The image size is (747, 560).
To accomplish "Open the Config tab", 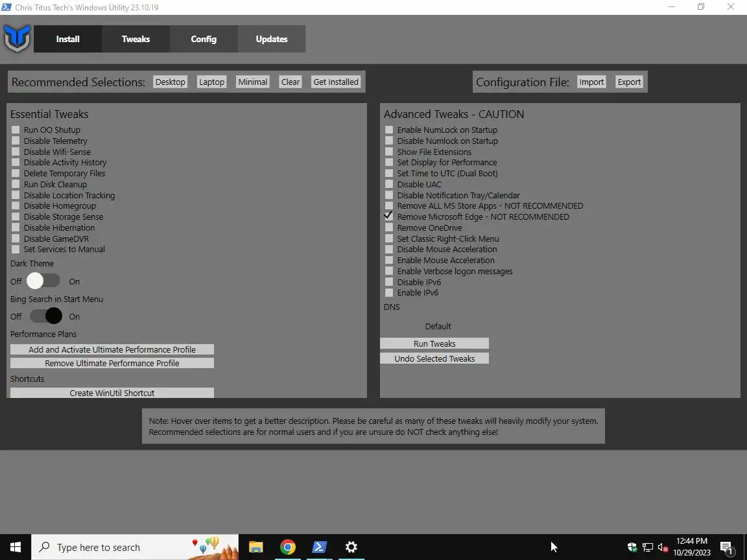I will 204,39.
